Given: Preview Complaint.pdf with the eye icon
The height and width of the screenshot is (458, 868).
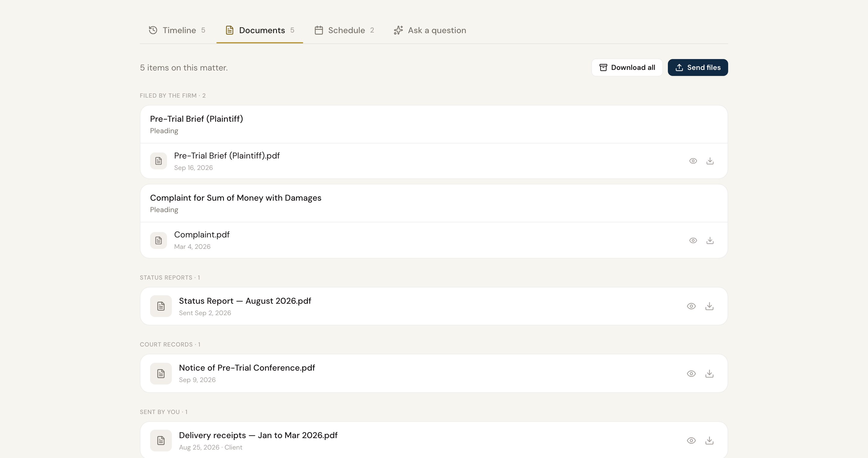Looking at the screenshot, I should pyautogui.click(x=693, y=240).
